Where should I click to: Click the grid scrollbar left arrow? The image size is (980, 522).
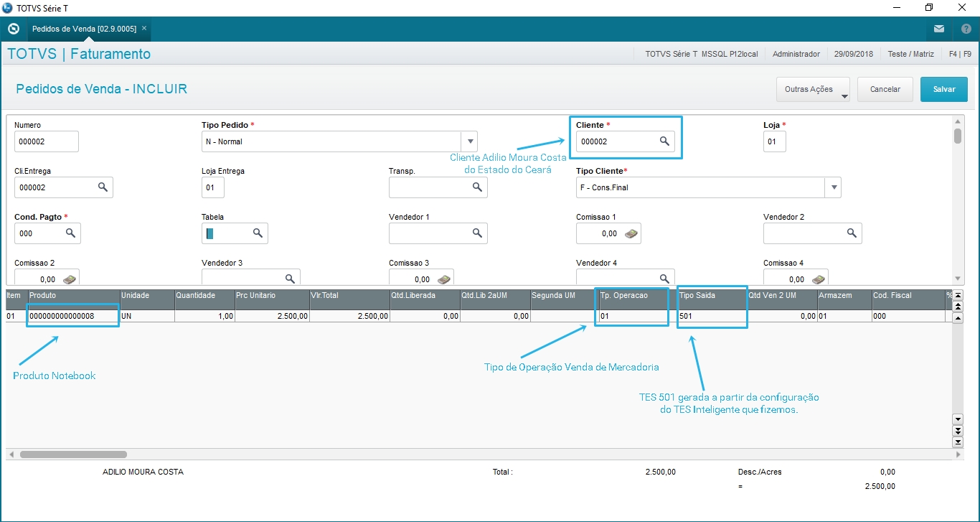11,455
